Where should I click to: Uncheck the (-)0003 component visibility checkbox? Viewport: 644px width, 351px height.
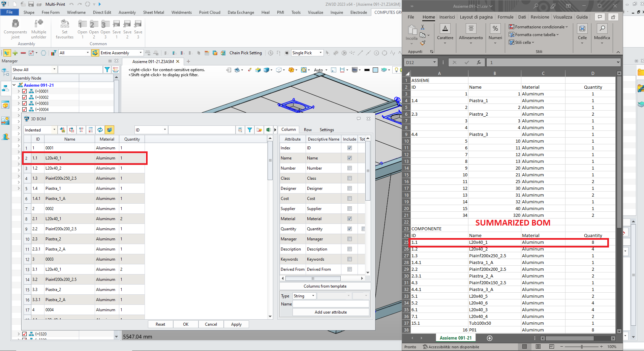[24, 103]
